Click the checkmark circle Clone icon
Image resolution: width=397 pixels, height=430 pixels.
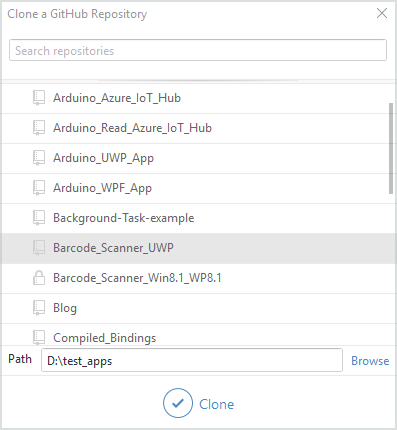pyautogui.click(x=178, y=403)
